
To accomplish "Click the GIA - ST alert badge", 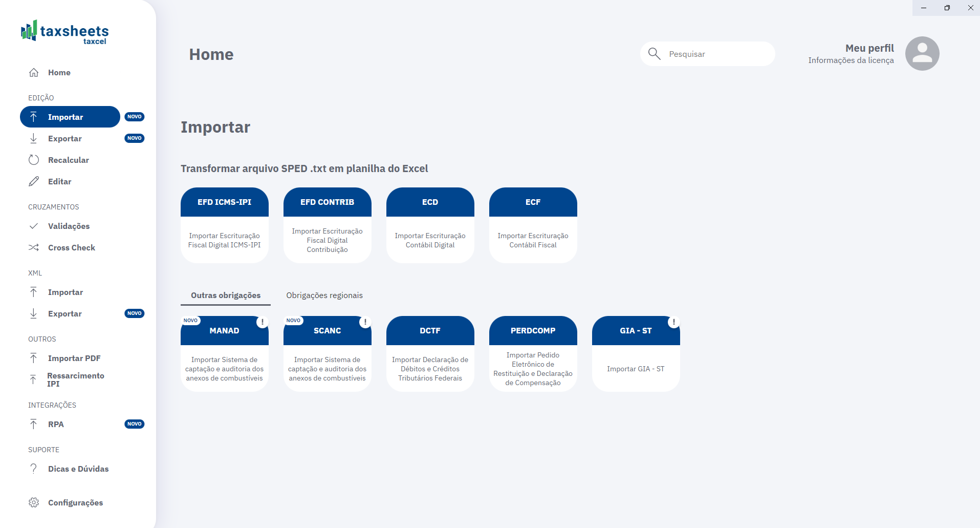I will coord(673,322).
